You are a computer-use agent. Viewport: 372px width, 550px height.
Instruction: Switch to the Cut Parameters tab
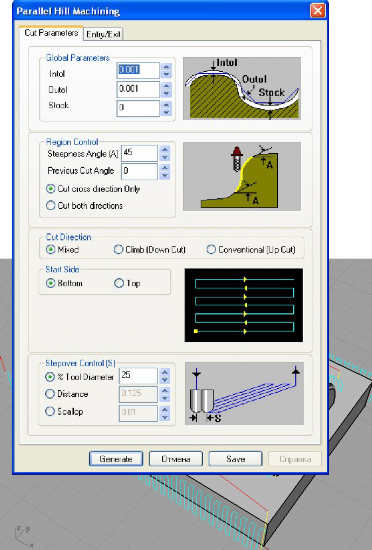[51, 33]
